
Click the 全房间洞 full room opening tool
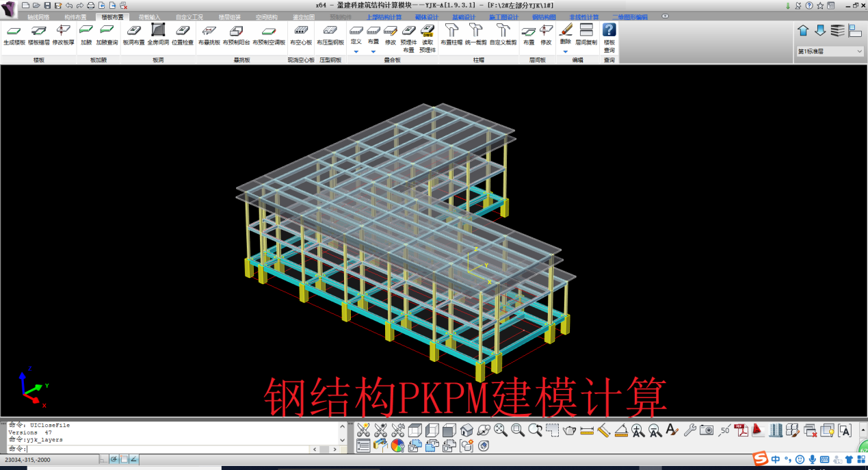tap(158, 35)
